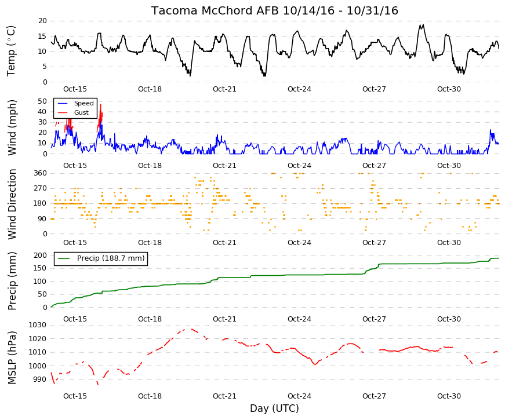
Task: Click Oct-27 tick under precipitation plot
Action: (374, 319)
